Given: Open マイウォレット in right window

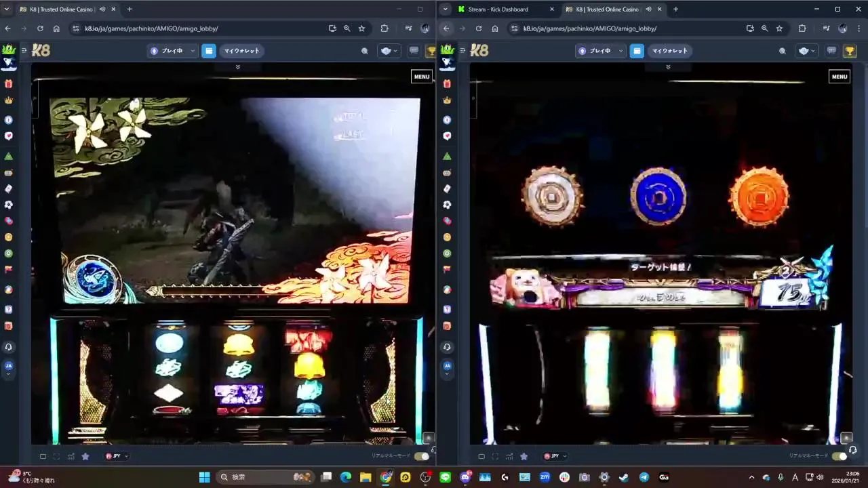Looking at the screenshot, I should 669,51.
